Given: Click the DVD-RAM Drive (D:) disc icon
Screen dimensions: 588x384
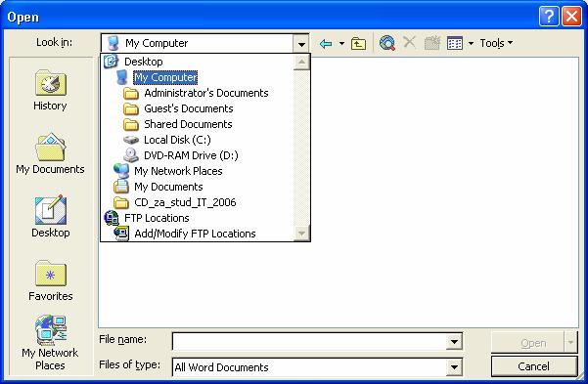Looking at the screenshot, I should click(x=131, y=155).
